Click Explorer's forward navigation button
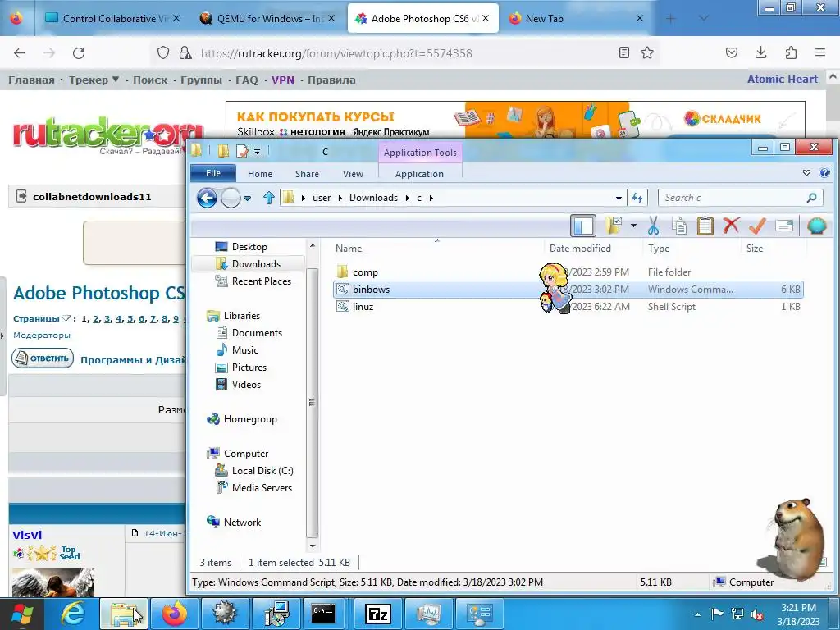Screen dimensions: 840x630 pos(231,198)
